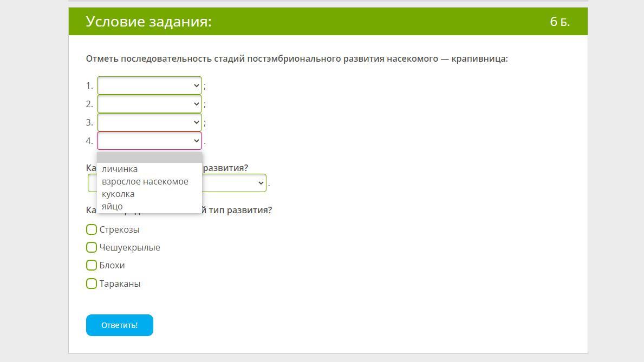Open the development type dropdown arrow
This screenshot has height=362, width=644.
pos(261,183)
